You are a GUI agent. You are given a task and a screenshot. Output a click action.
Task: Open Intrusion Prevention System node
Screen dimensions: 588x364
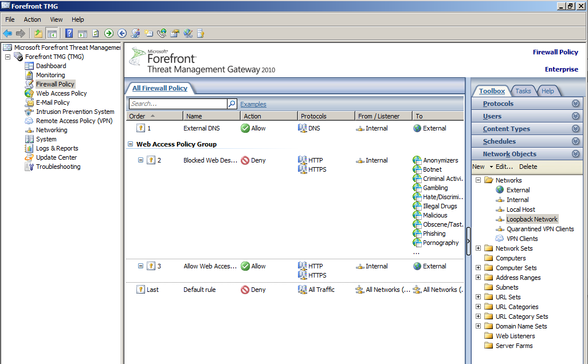coord(75,112)
